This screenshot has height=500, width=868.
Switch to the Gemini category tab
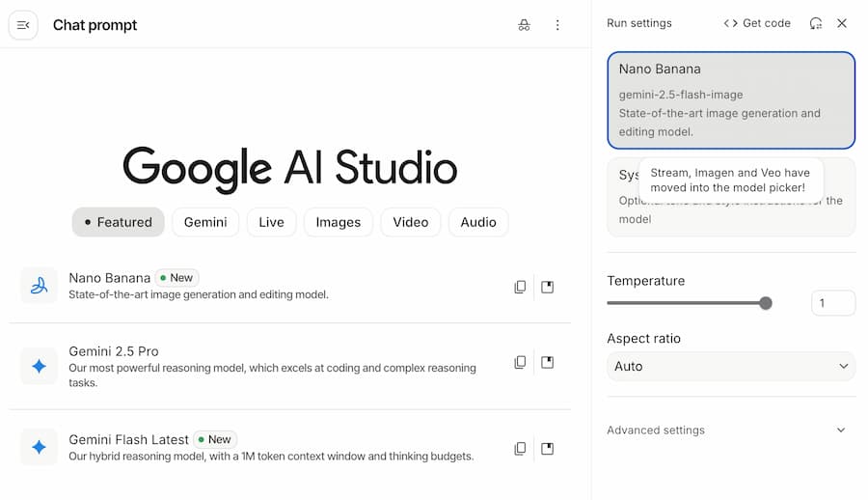(x=205, y=222)
